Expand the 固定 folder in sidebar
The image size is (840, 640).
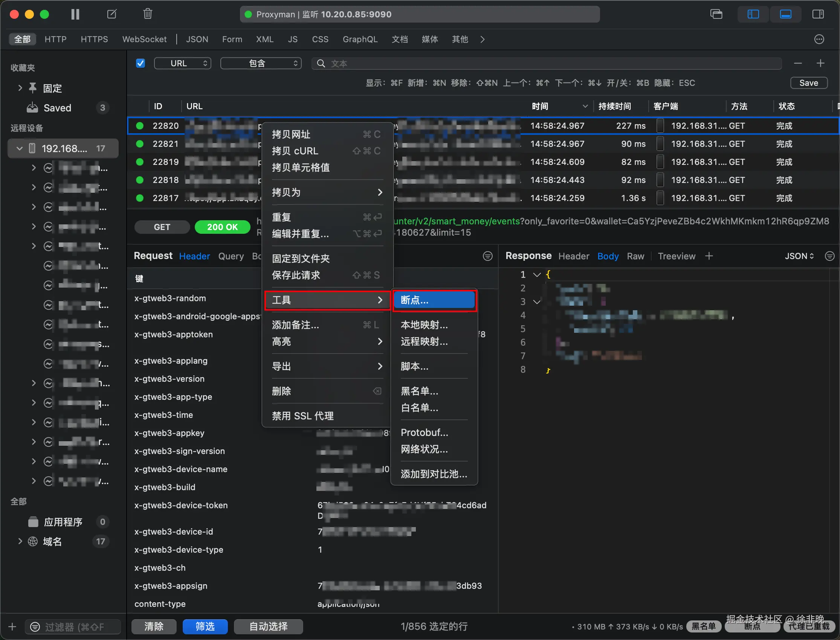(20, 88)
